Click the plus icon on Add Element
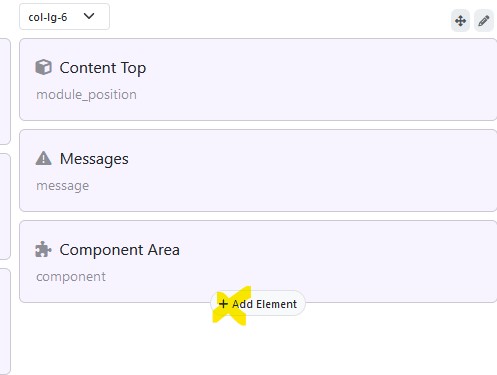The height and width of the screenshot is (375, 497). 223,304
